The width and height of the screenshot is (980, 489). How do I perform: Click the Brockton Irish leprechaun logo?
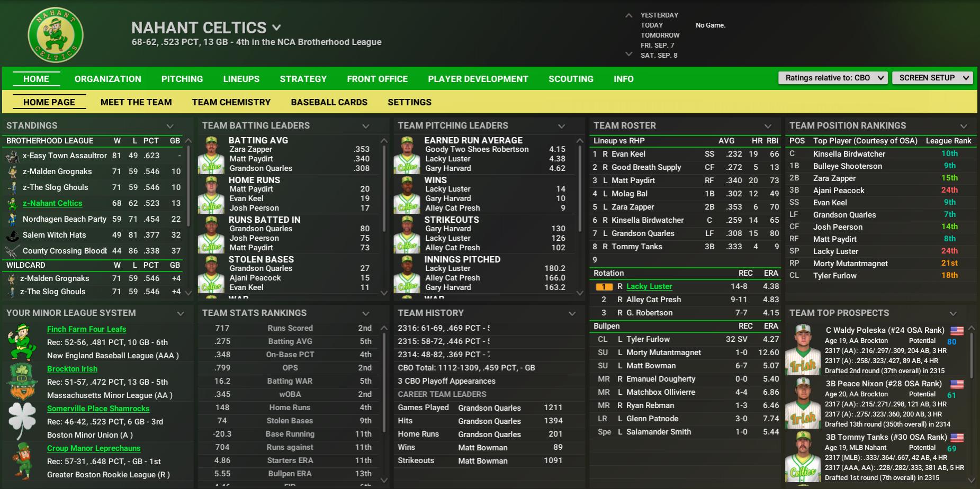[x=22, y=382]
